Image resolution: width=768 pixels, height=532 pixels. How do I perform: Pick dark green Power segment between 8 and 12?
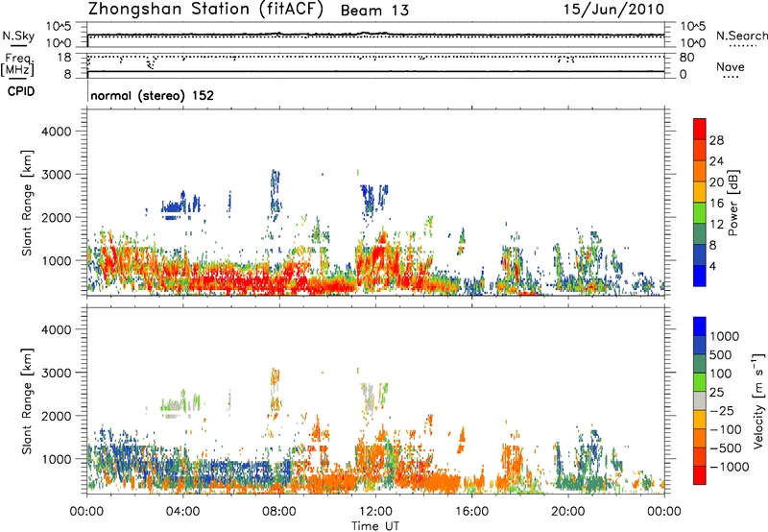(700, 234)
